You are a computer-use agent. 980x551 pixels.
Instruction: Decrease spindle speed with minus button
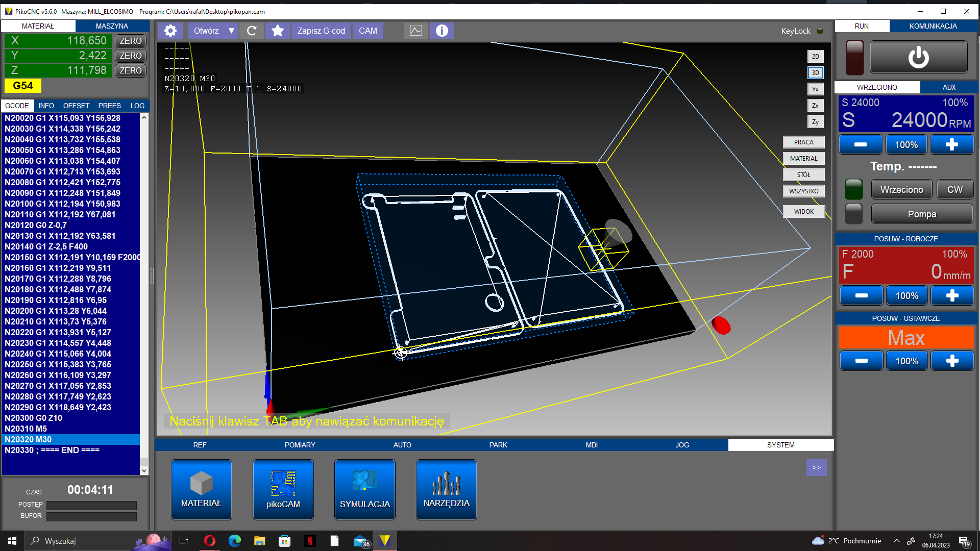pyautogui.click(x=861, y=144)
